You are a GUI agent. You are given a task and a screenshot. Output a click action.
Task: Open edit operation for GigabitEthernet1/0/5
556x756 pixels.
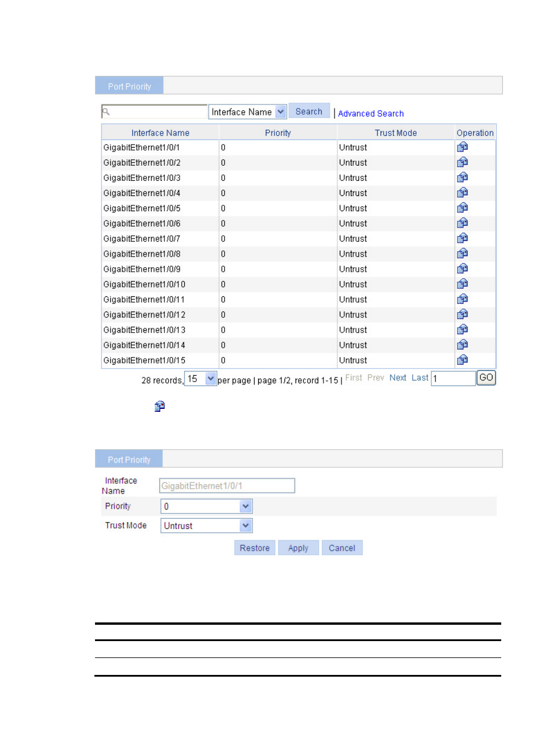[462, 208]
